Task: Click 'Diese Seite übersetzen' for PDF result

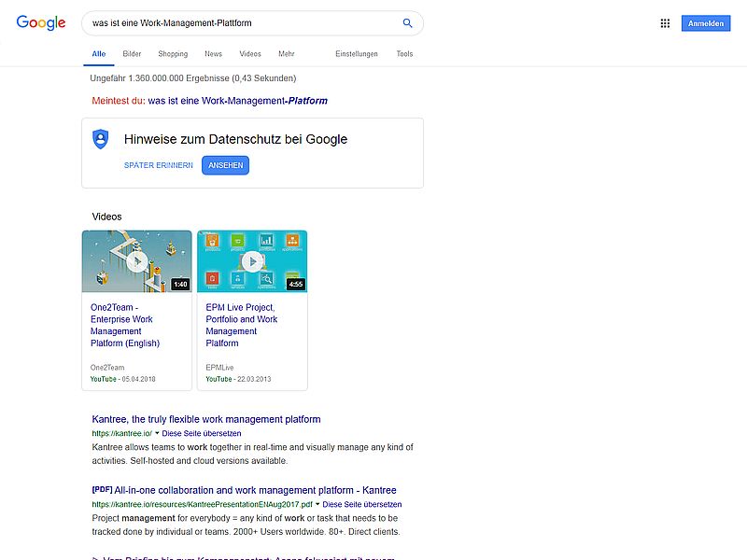Action: (362, 504)
